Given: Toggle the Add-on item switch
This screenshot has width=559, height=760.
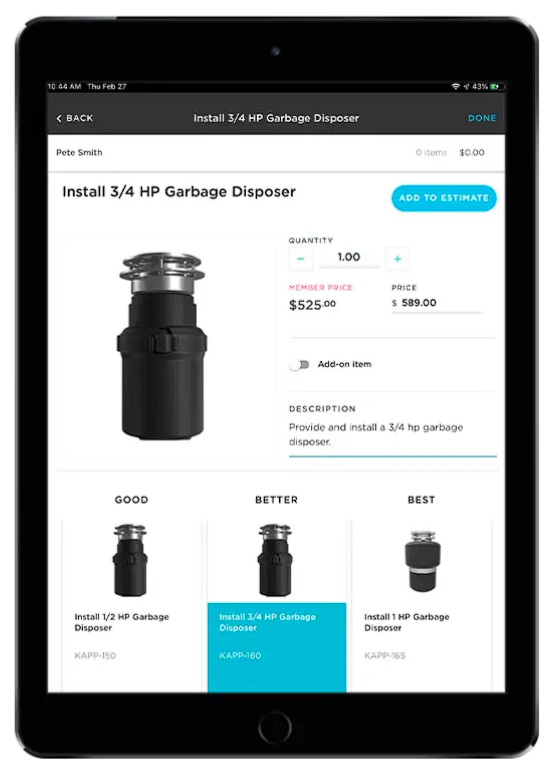Looking at the screenshot, I should (x=299, y=364).
